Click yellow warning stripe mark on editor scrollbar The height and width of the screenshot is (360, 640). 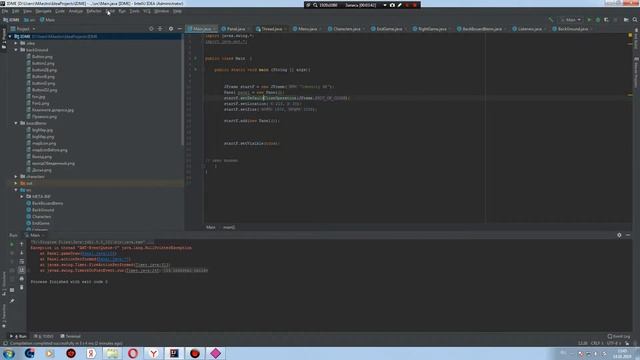pyautogui.click(x=630, y=95)
